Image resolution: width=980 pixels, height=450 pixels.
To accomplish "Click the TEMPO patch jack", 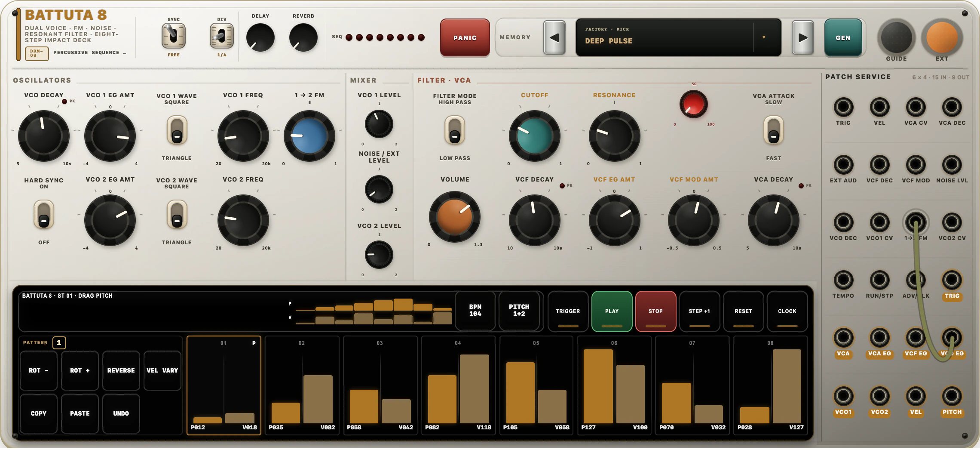I will (x=843, y=280).
